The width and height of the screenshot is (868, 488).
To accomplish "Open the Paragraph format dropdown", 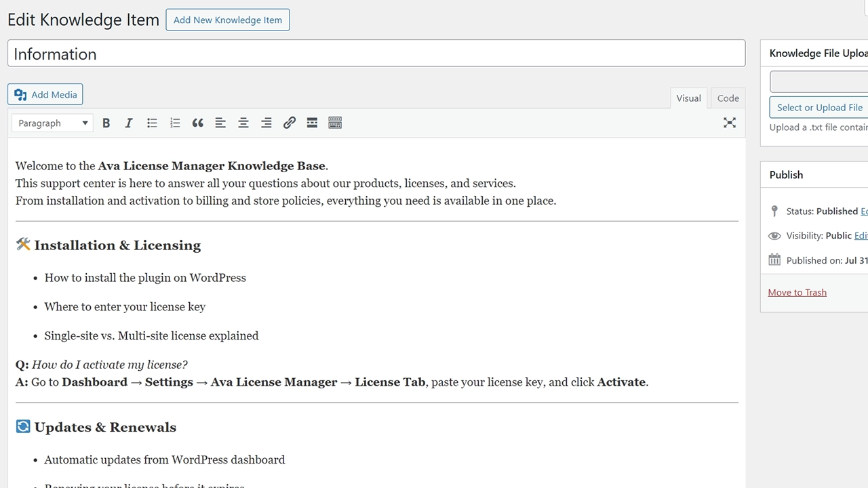I will click(52, 123).
